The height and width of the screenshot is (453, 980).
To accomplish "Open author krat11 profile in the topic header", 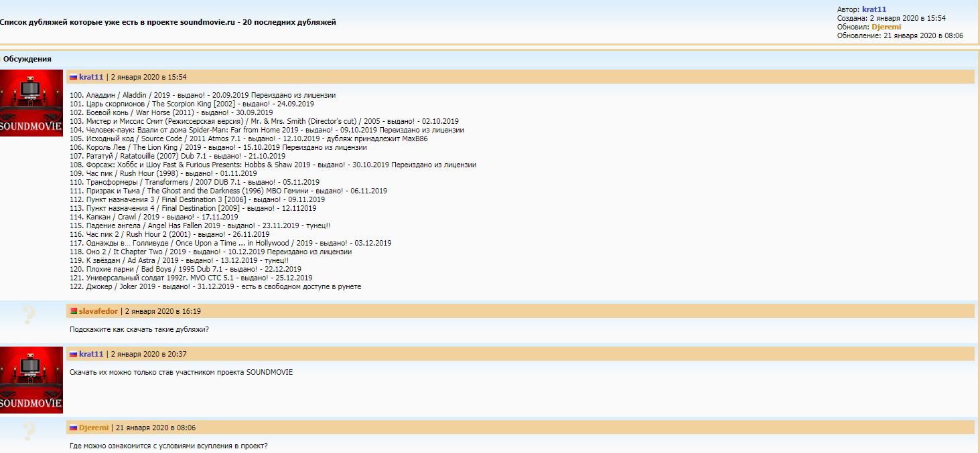I will (x=873, y=9).
